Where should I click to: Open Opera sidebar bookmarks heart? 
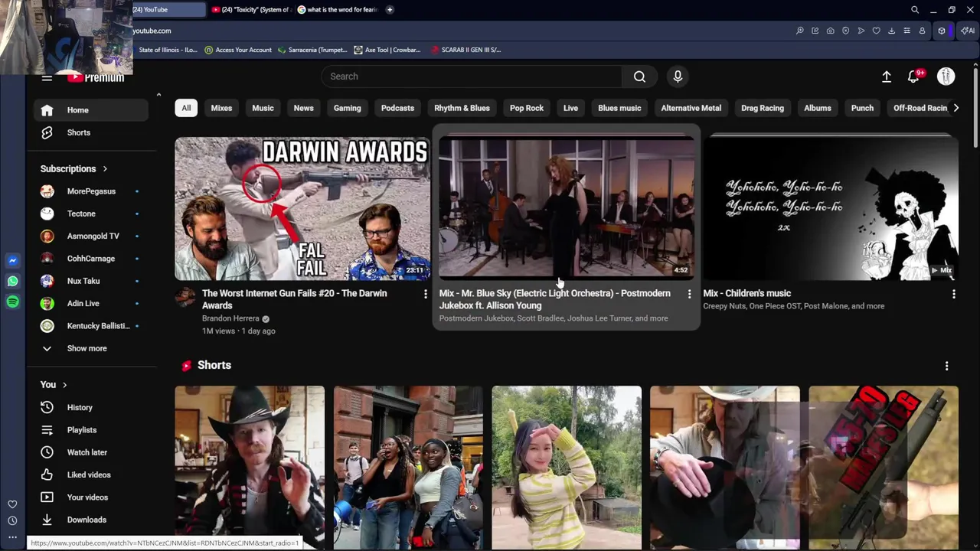[12, 504]
